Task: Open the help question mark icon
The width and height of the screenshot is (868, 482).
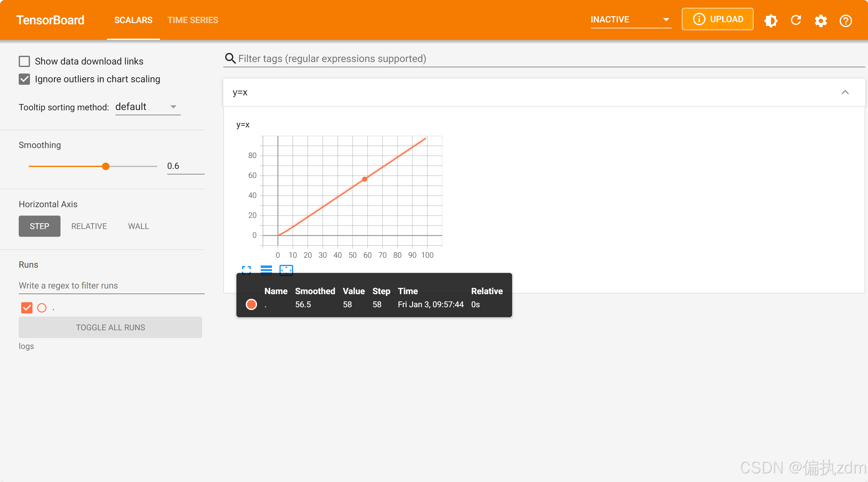Action: [x=846, y=21]
